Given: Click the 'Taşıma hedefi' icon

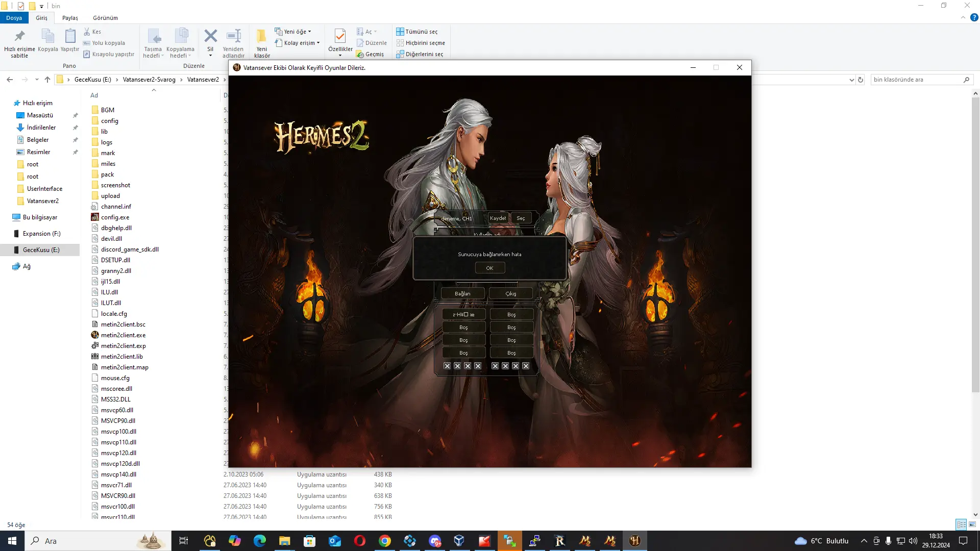Looking at the screenshot, I should 153,36.
